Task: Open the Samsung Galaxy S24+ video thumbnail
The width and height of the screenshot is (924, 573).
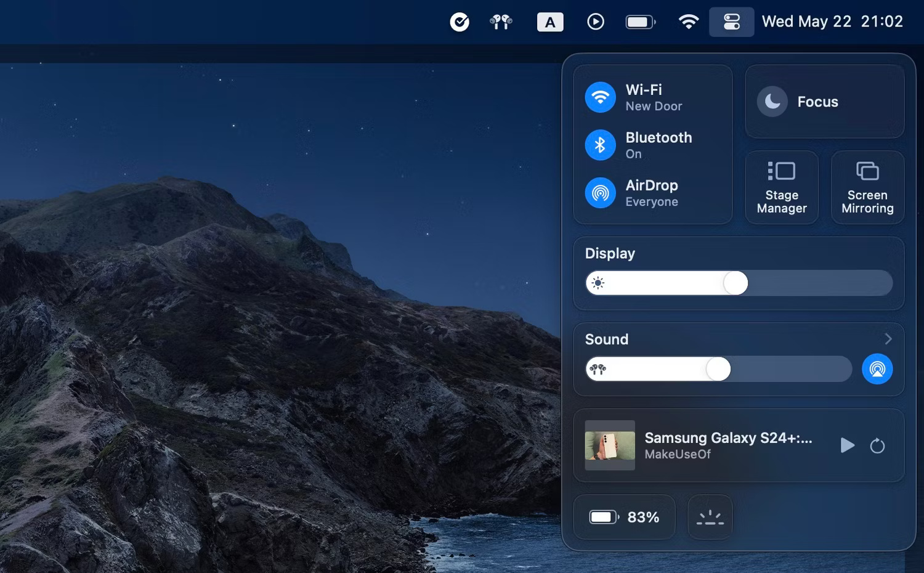Action: point(610,445)
